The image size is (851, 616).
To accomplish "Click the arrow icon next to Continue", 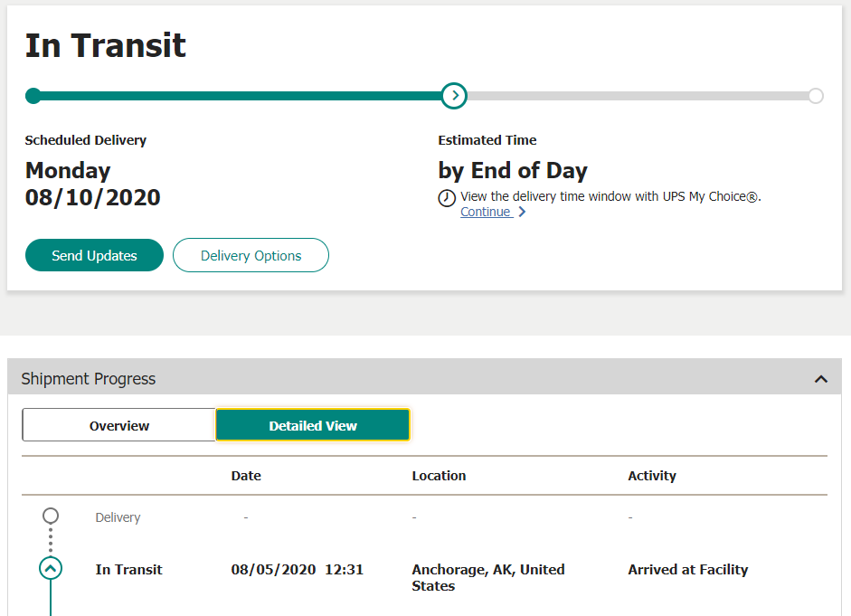I will click(522, 213).
